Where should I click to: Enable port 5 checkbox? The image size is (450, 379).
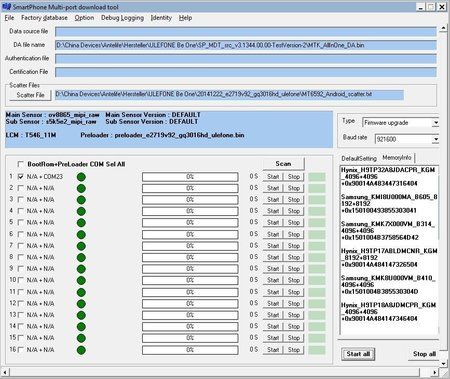21,223
